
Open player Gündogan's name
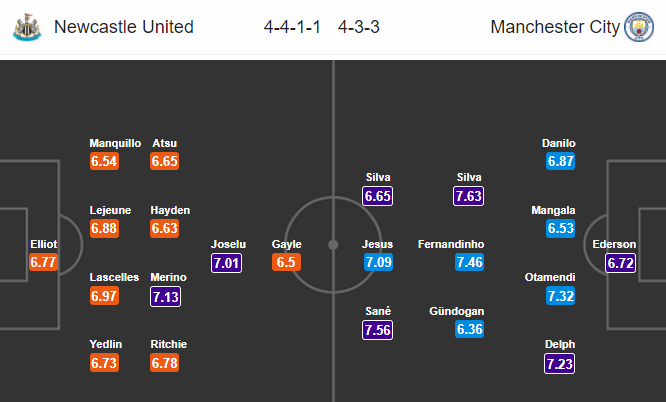click(x=457, y=311)
